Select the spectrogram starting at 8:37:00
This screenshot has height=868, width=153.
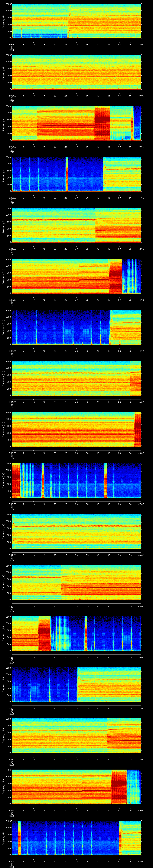pyautogui.click(x=76, y=21)
